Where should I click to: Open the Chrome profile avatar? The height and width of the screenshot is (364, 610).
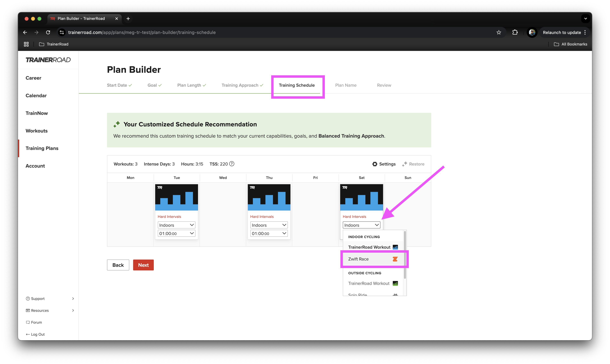532,32
